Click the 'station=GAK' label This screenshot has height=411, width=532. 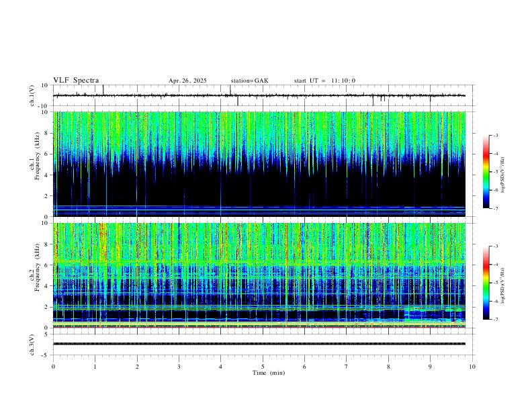[249, 81]
